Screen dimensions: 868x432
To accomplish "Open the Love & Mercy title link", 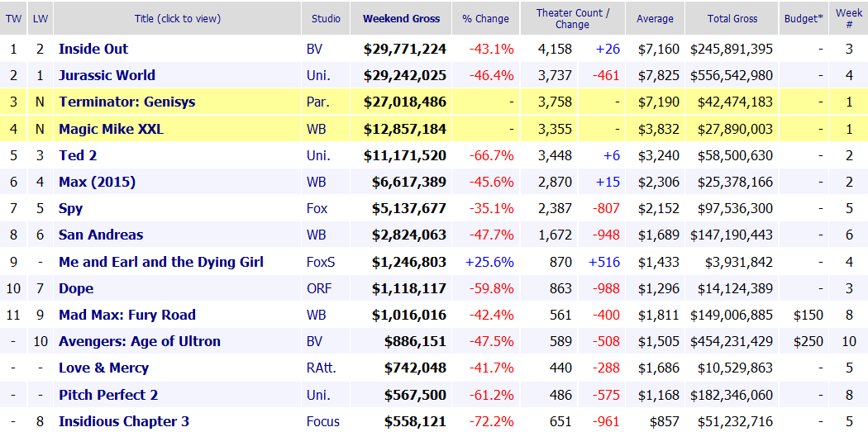I will coord(103,368).
